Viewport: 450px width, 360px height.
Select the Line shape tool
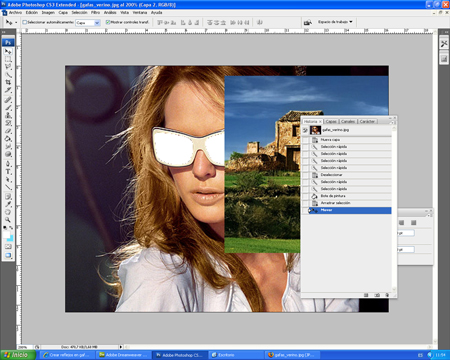click(x=8, y=187)
